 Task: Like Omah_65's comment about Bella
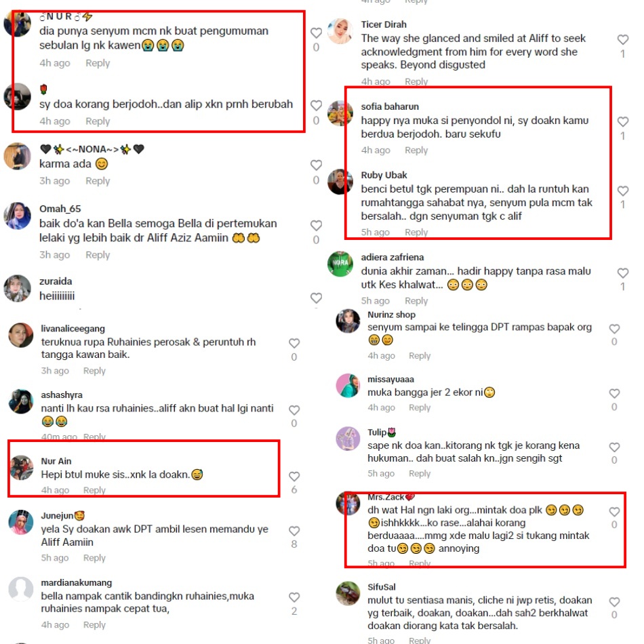click(316, 226)
